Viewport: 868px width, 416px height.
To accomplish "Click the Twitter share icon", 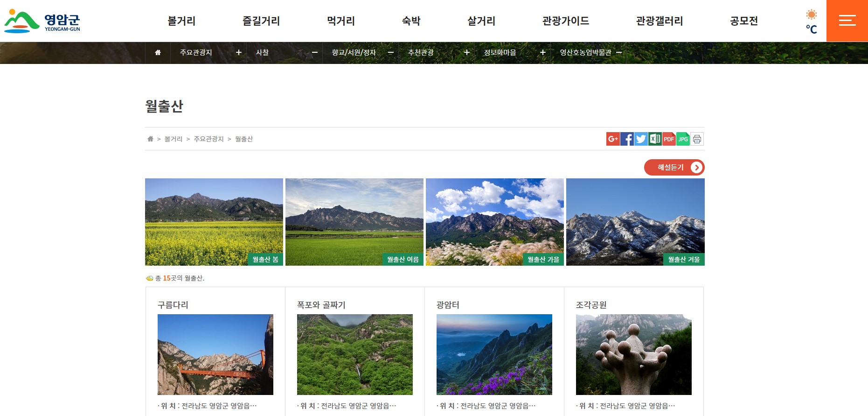I will (641, 139).
